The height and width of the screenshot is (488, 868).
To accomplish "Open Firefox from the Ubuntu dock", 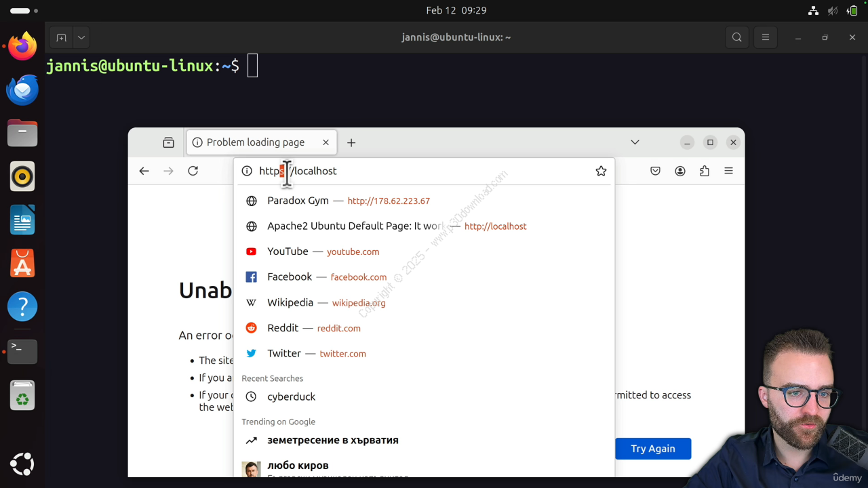I will click(x=22, y=47).
